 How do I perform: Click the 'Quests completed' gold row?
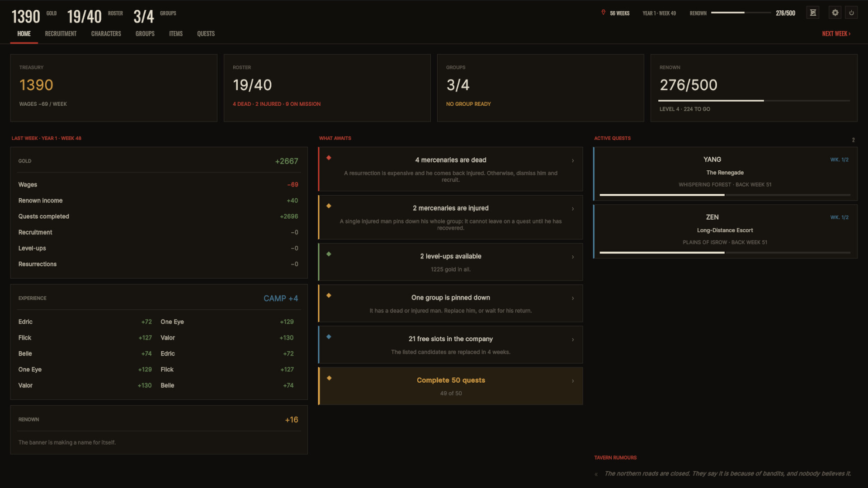tap(158, 216)
